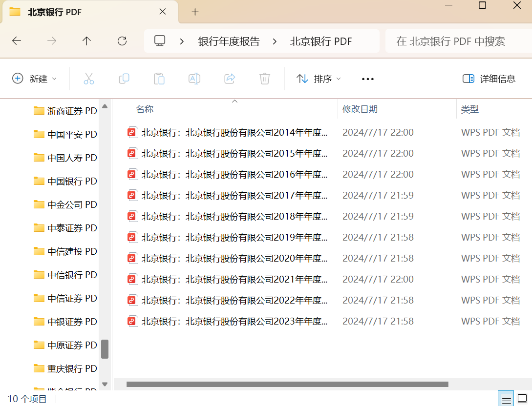
Task: Add a new tab with plus button
Action: (195, 12)
